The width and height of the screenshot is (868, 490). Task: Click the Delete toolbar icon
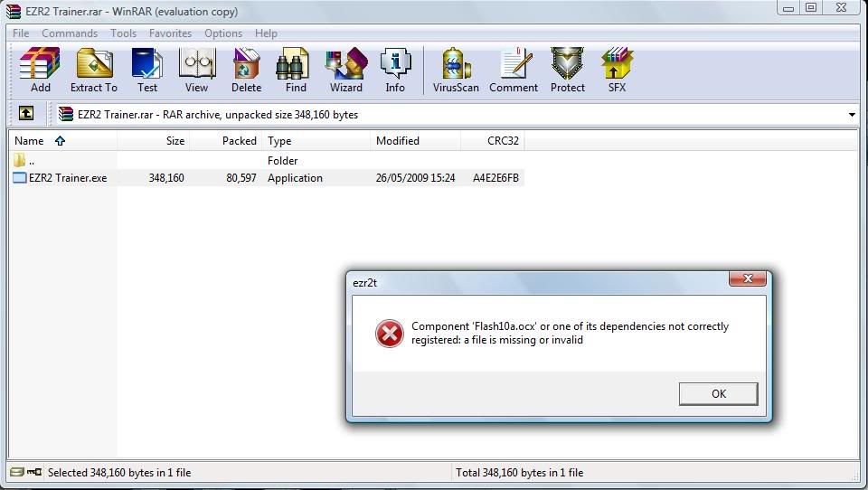(246, 70)
